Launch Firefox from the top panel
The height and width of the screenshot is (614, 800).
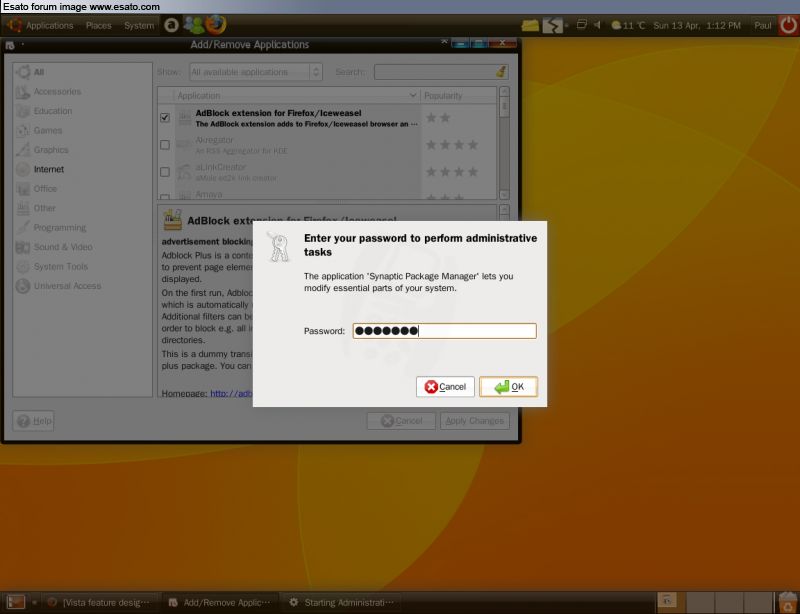tap(215, 24)
